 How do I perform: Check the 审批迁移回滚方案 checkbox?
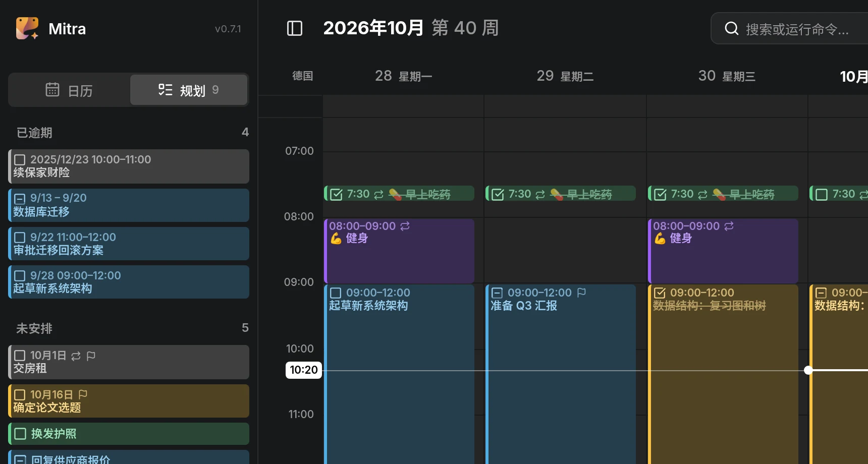point(20,238)
